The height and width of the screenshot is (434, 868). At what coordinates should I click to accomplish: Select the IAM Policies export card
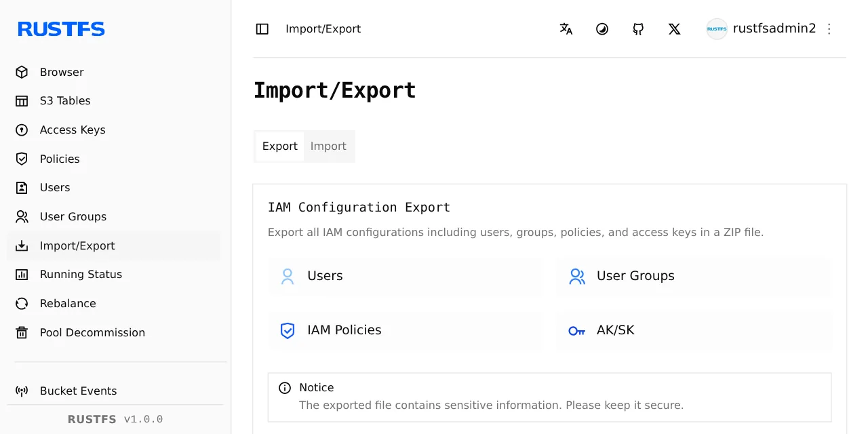(x=405, y=330)
